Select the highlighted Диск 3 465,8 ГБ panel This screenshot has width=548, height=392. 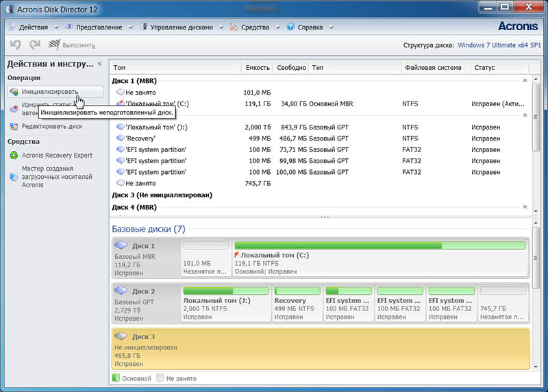click(321, 349)
